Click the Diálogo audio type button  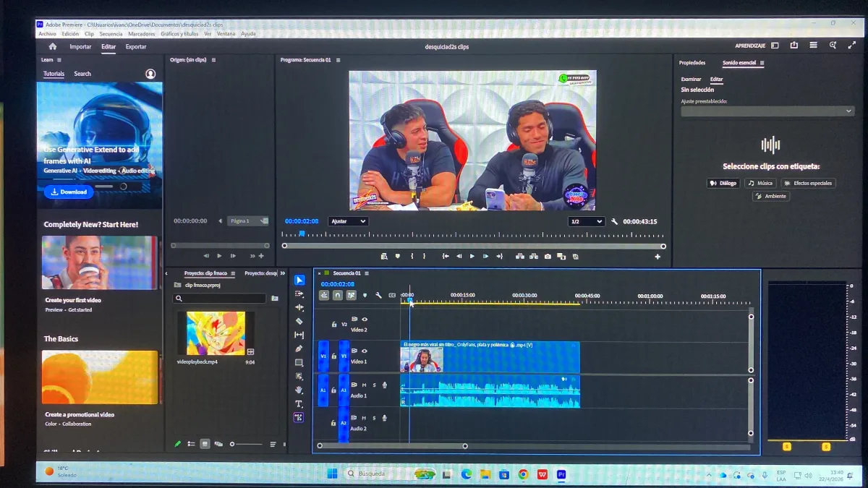[723, 184]
